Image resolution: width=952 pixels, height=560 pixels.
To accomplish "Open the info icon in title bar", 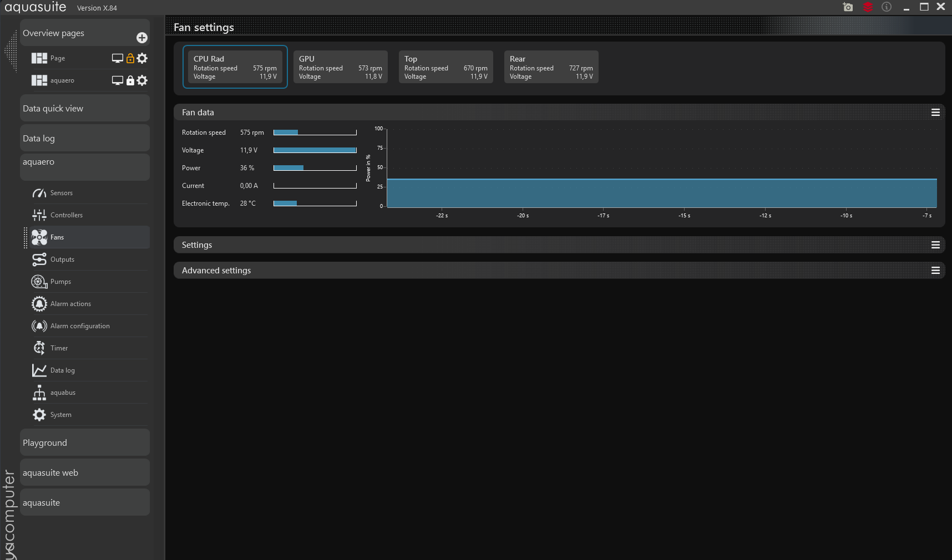I will pyautogui.click(x=887, y=7).
